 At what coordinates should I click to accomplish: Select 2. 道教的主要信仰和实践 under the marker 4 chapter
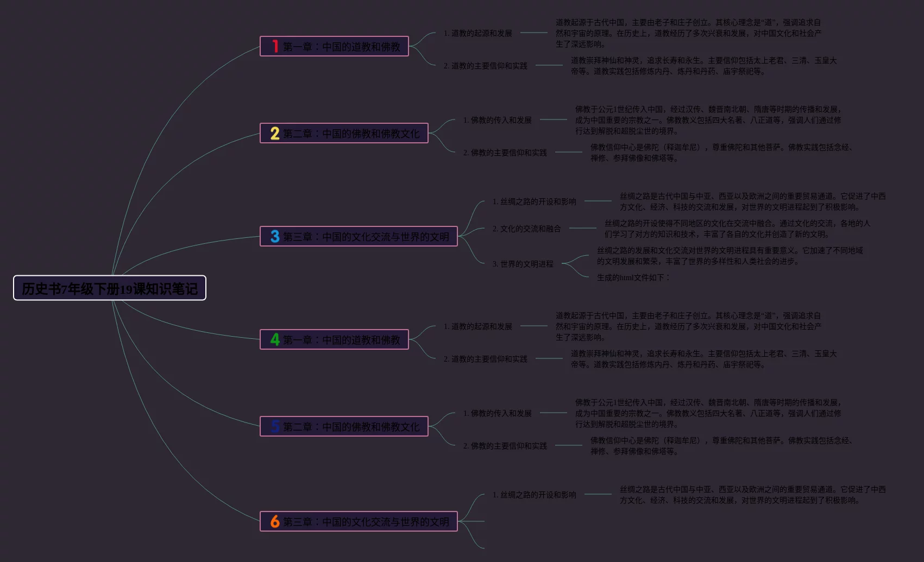(486, 359)
